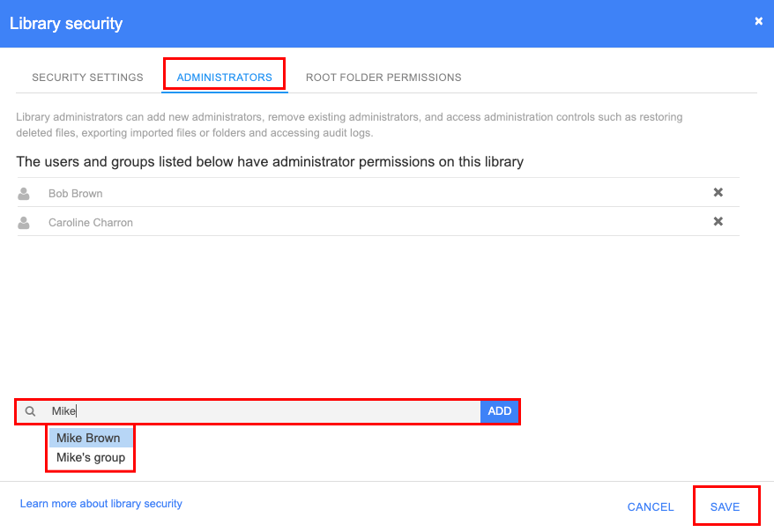
Task: Click Caroline Charron's user avatar icon
Action: click(x=22, y=222)
